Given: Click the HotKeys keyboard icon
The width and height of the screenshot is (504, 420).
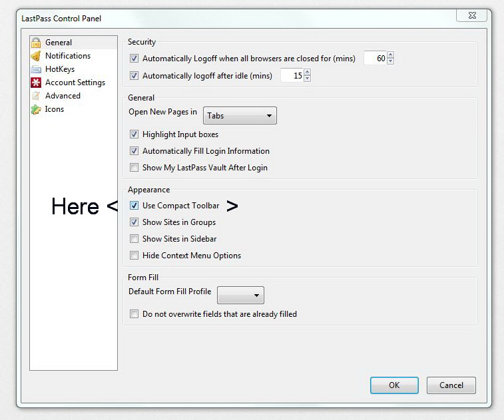Looking at the screenshot, I should (x=36, y=69).
